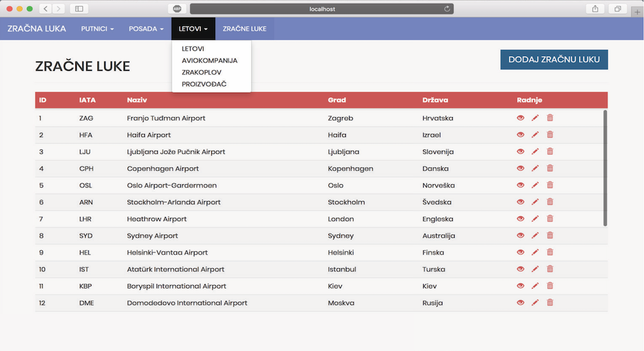Click eye icon for Copenhagen Airport row
Screen dimensions: 644x351
click(520, 168)
